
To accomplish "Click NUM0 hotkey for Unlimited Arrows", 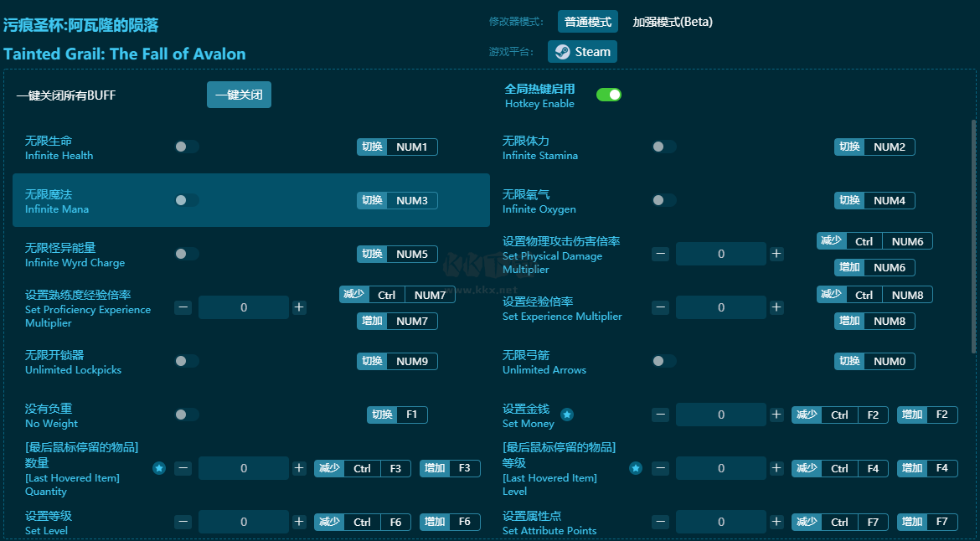I will click(874, 361).
